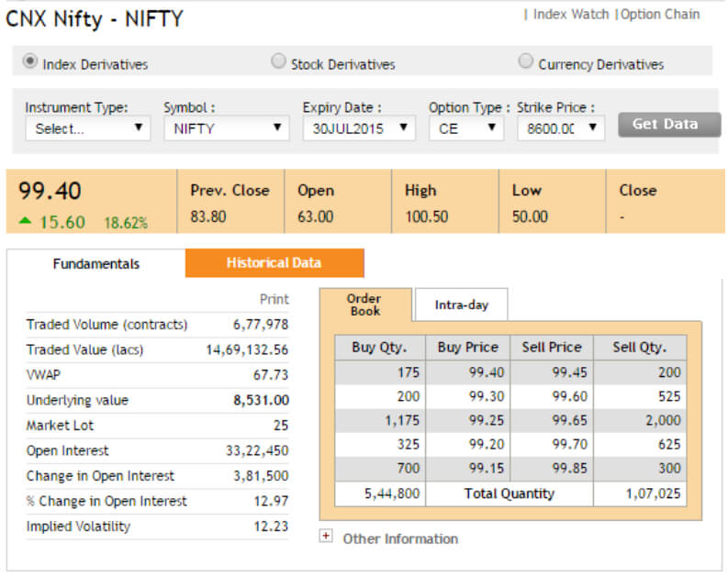Expand Other Information plus icon
Image resolution: width=728 pixels, height=577 pixels.
(x=326, y=537)
